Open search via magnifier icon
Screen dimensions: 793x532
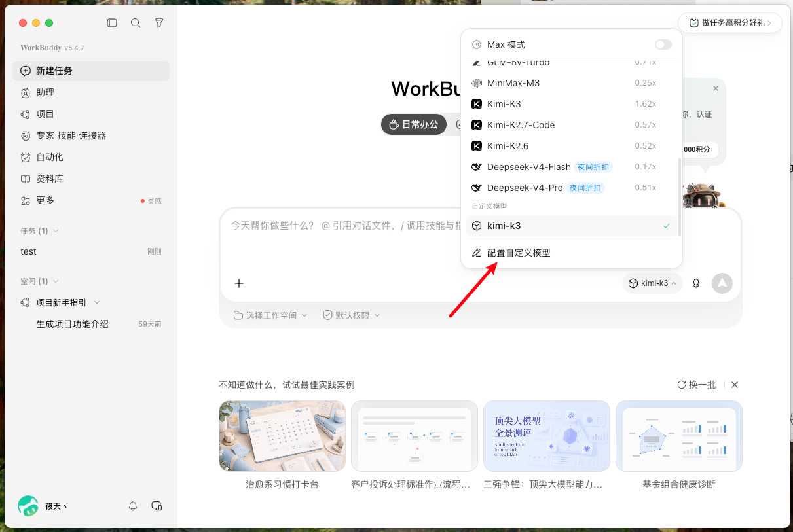[x=136, y=23]
